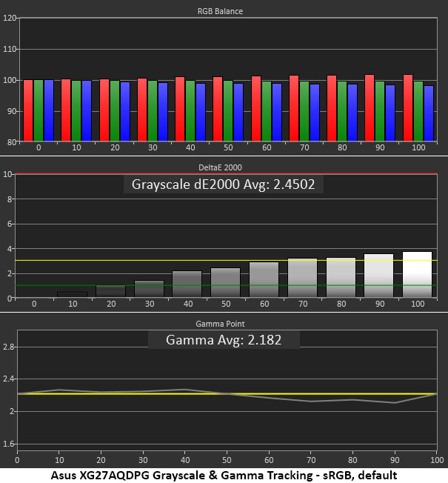Click the green bar at 90 in RGB Balance
The width and height of the screenshot is (448, 483).
(x=380, y=112)
